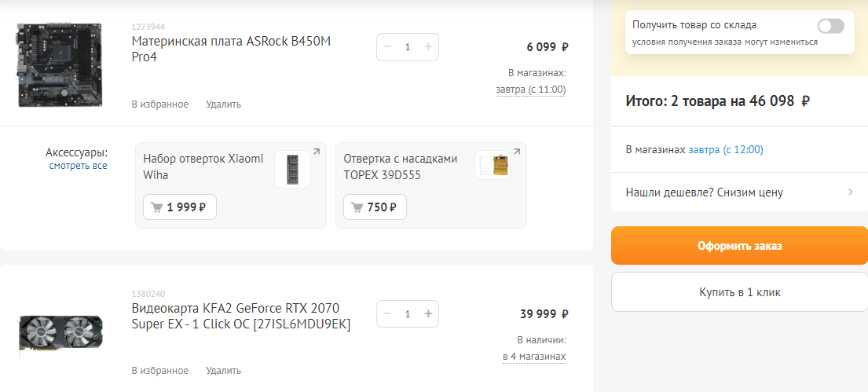The width and height of the screenshot is (868, 392).
Task: Increase ASRock motherboard quantity with plus
Action: (x=428, y=47)
